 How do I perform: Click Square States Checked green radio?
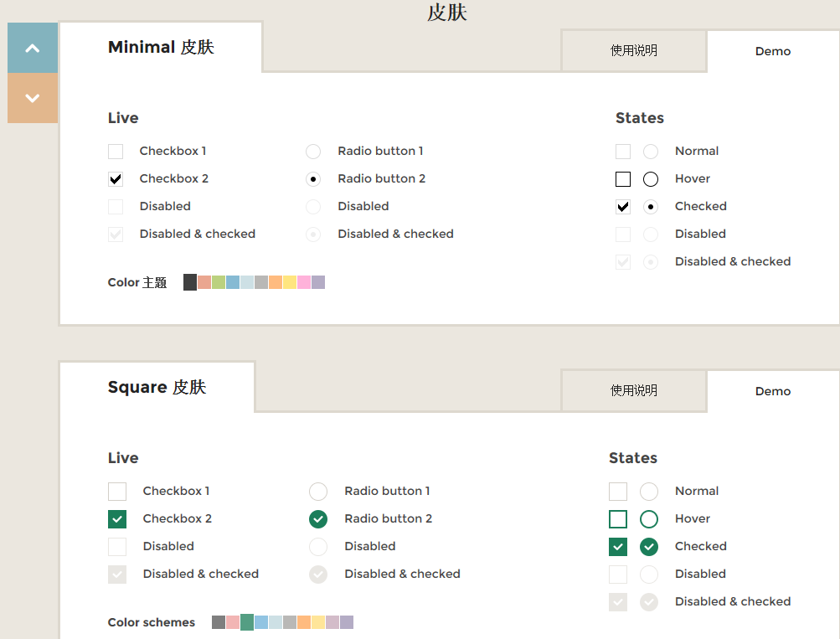coord(649,547)
